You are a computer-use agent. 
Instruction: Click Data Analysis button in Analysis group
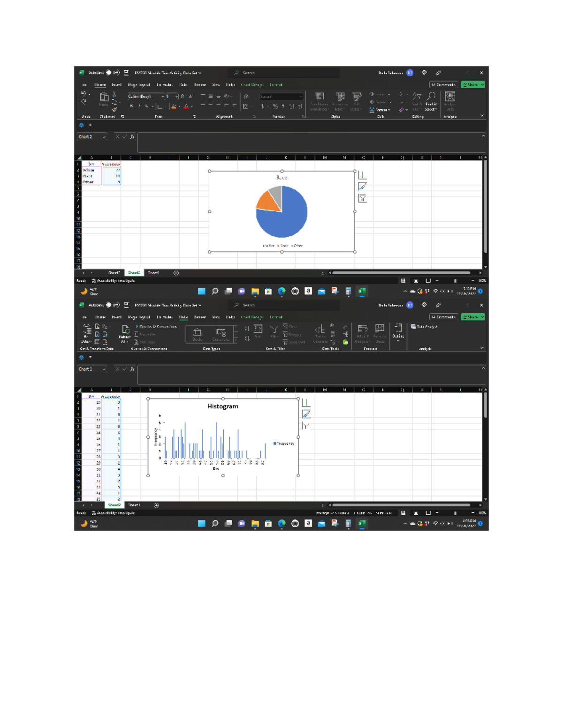tap(424, 327)
